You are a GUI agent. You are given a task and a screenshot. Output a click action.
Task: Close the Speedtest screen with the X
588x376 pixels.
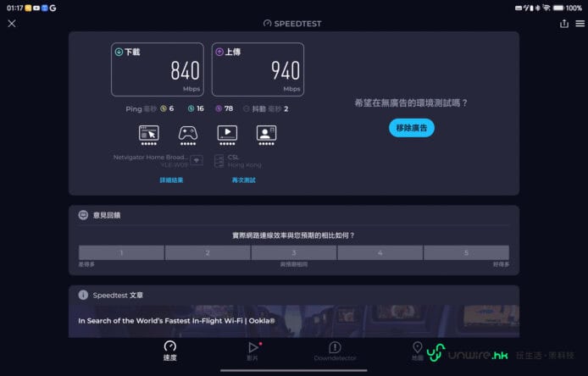[x=12, y=24]
